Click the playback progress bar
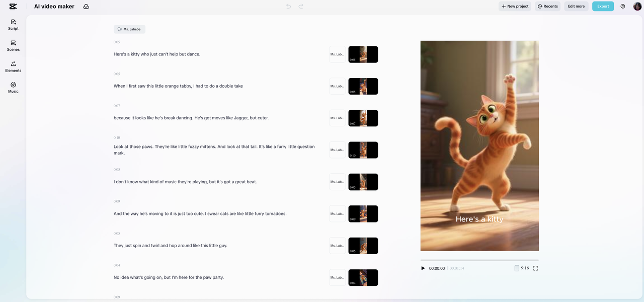The image size is (644, 302). coord(479,261)
